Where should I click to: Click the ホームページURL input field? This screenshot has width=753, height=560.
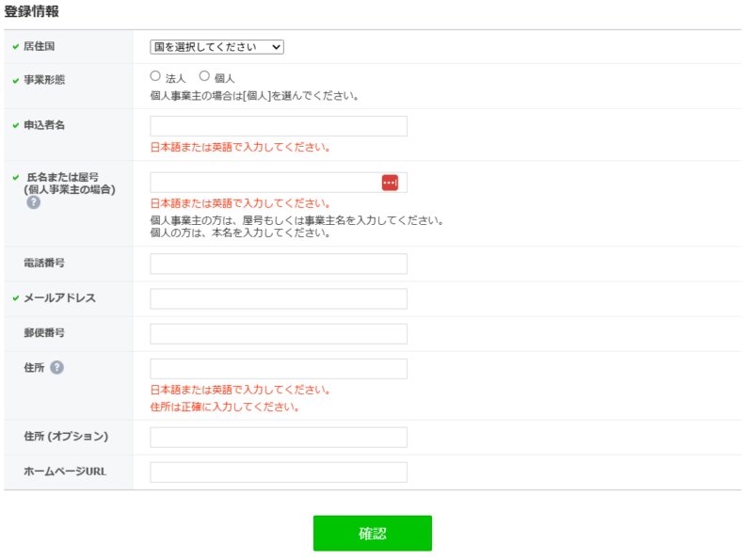pyautogui.click(x=278, y=472)
